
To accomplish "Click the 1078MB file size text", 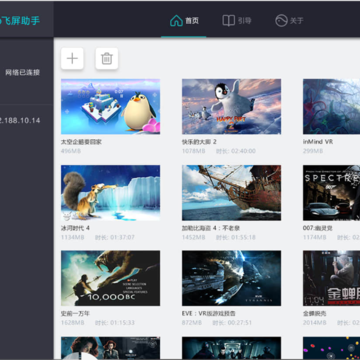I will click(x=193, y=151).
